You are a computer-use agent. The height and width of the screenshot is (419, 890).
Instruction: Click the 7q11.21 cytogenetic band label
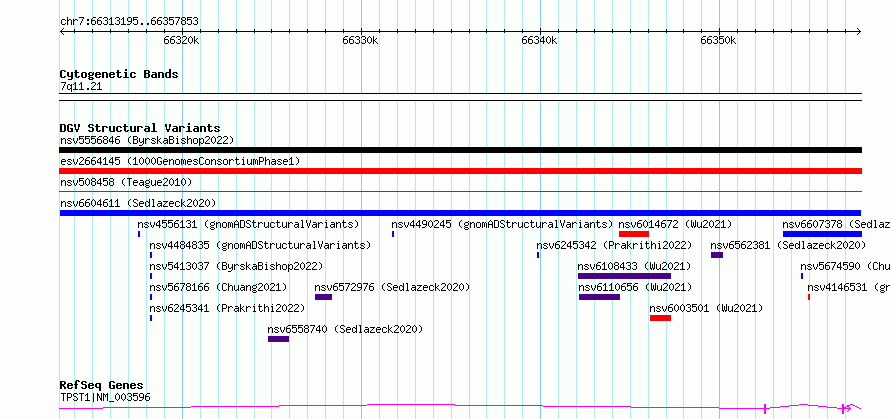click(x=81, y=87)
